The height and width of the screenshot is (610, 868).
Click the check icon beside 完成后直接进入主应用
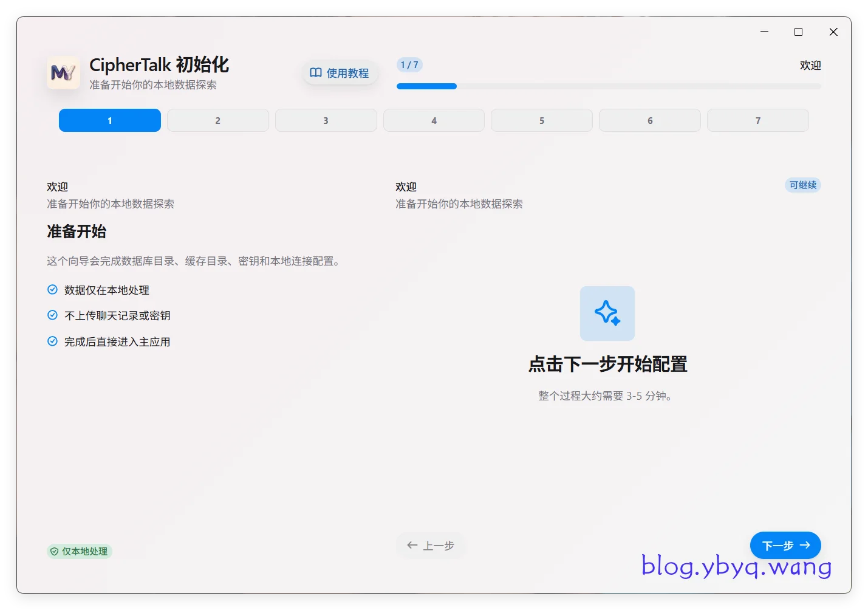[52, 341]
